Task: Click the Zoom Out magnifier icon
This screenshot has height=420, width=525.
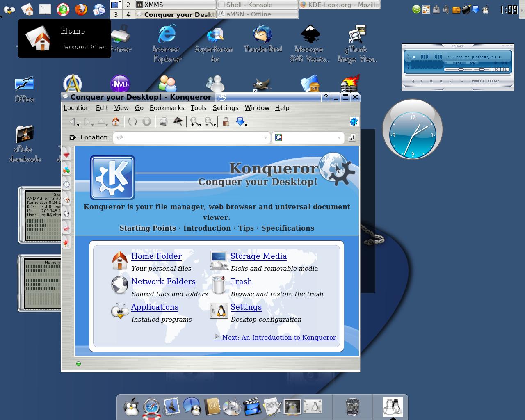Action: point(209,121)
